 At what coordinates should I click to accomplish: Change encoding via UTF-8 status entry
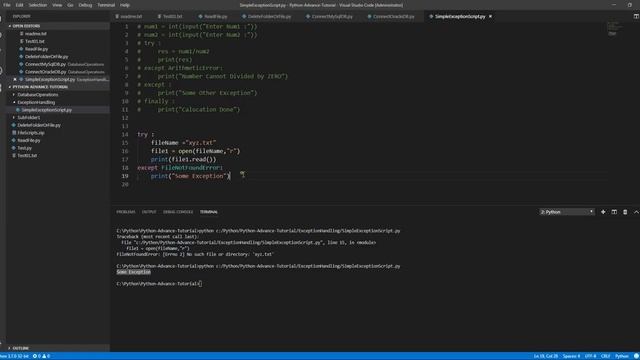(590, 356)
